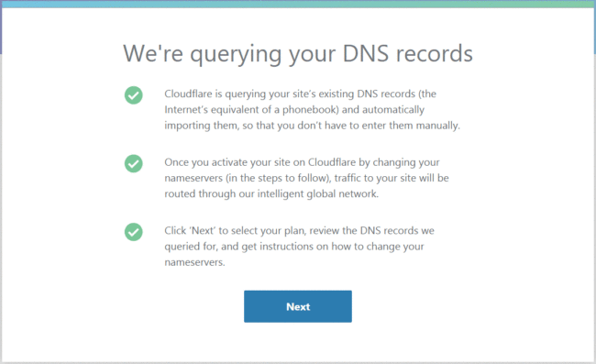This screenshot has height=364, width=596.
Task: Click the green checkmark beside 'Once you activate'
Action: pyautogui.click(x=134, y=163)
